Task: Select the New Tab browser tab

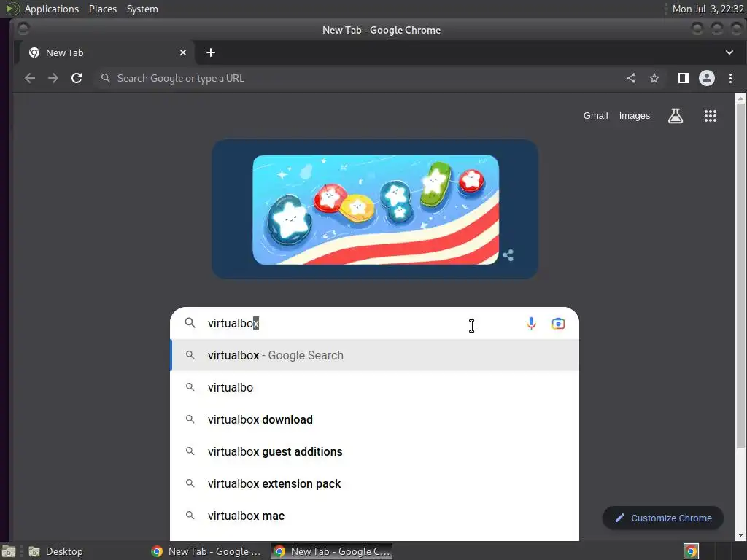Action: tap(107, 52)
